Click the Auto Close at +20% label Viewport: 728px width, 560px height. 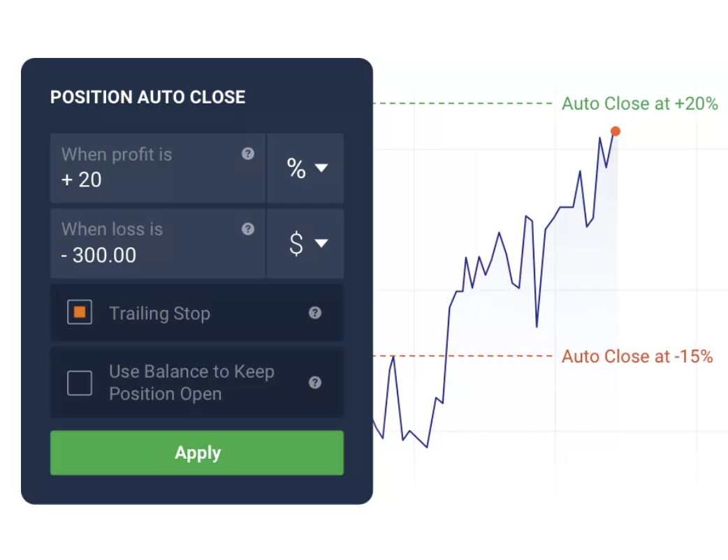pyautogui.click(x=639, y=104)
